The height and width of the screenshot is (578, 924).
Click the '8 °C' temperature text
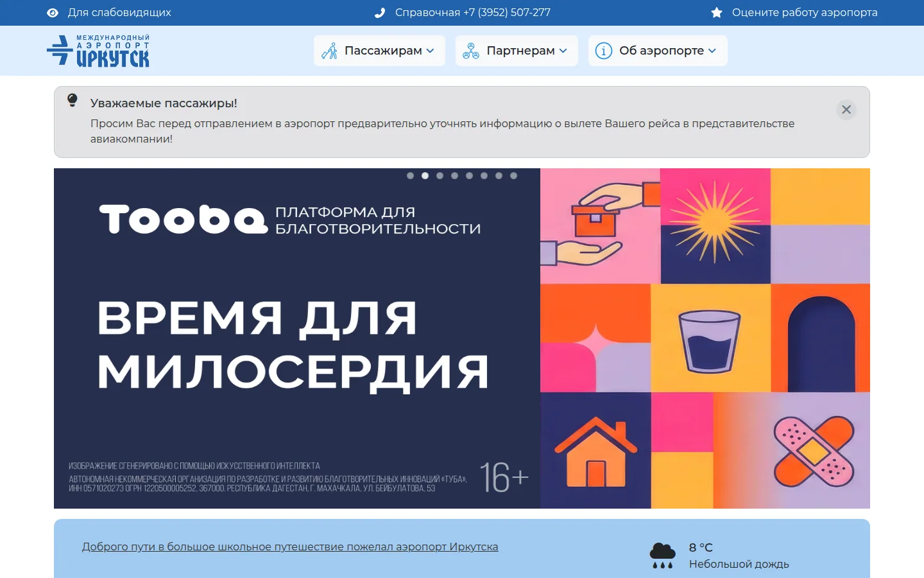click(701, 547)
